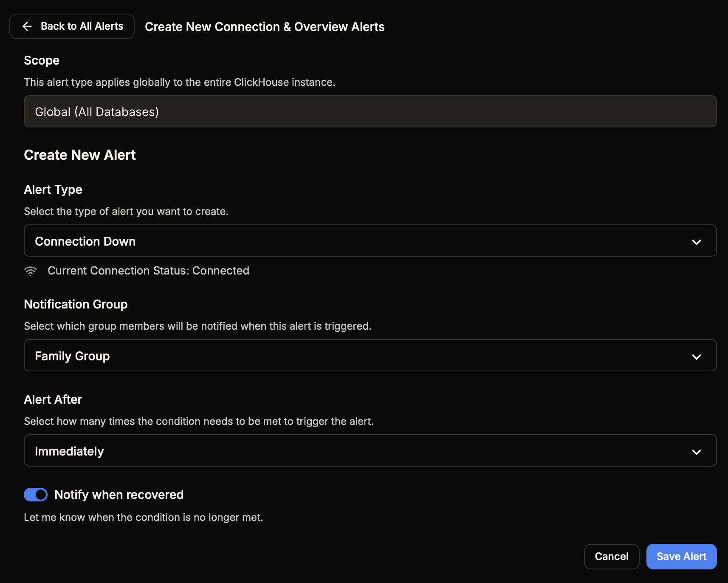
Task: Open the Alert Type dropdown
Action: [x=370, y=241]
